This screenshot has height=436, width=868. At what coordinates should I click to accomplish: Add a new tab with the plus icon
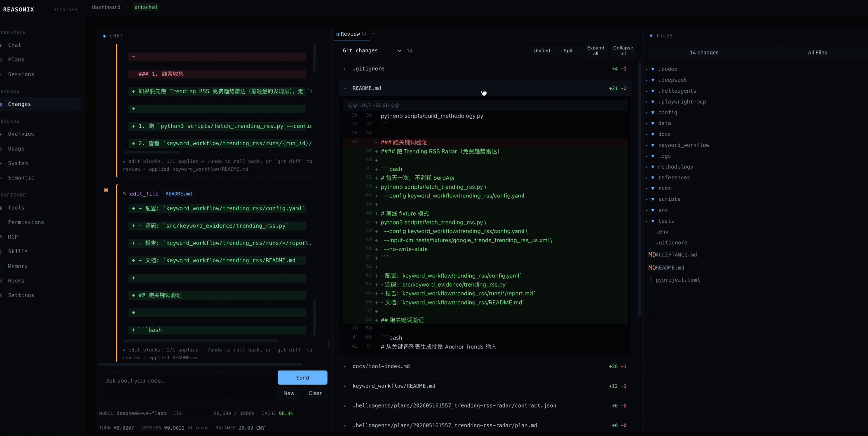pyautogui.click(x=373, y=34)
